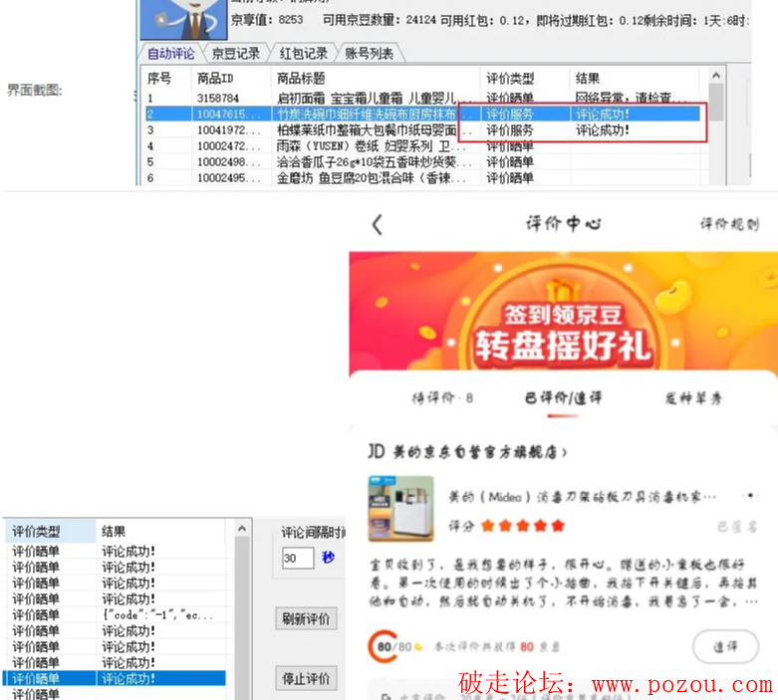
Task: Click the top table's vertical scrollbar thumb
Action: pyautogui.click(x=715, y=102)
